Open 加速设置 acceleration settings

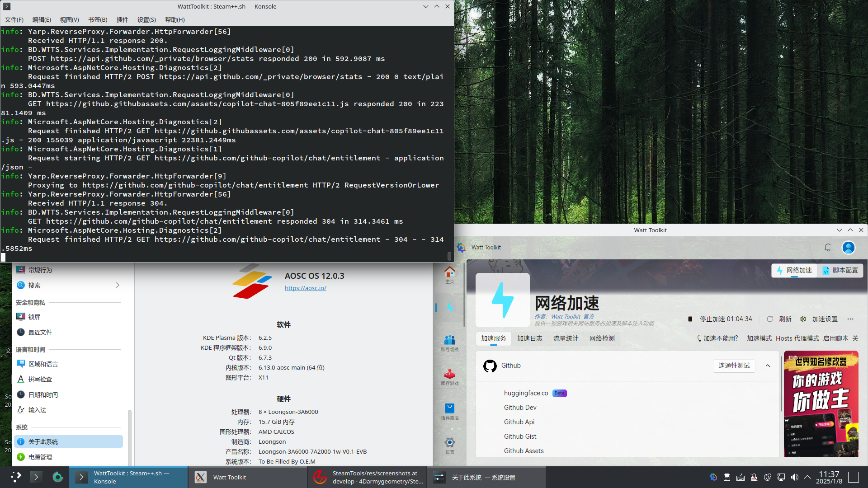coord(819,319)
